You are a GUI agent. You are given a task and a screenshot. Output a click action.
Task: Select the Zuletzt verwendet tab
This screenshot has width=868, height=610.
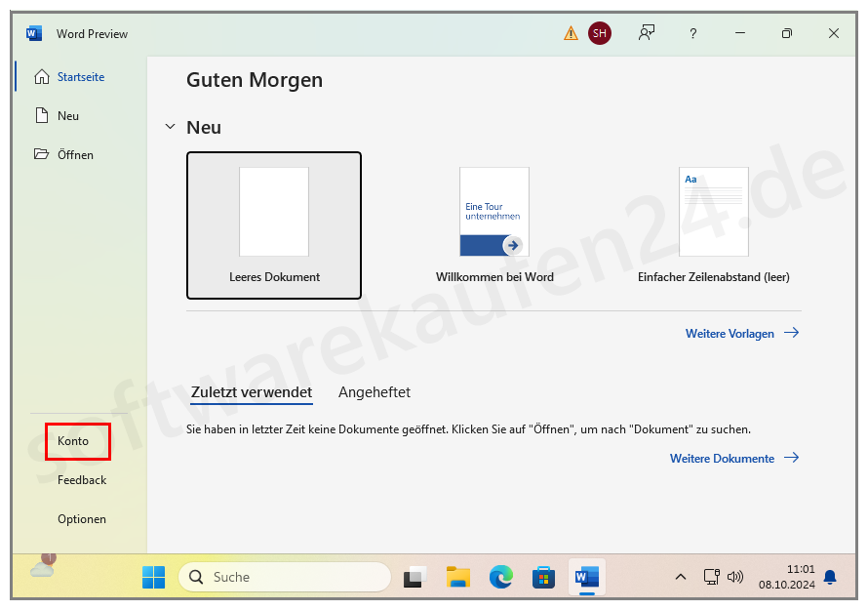(252, 391)
